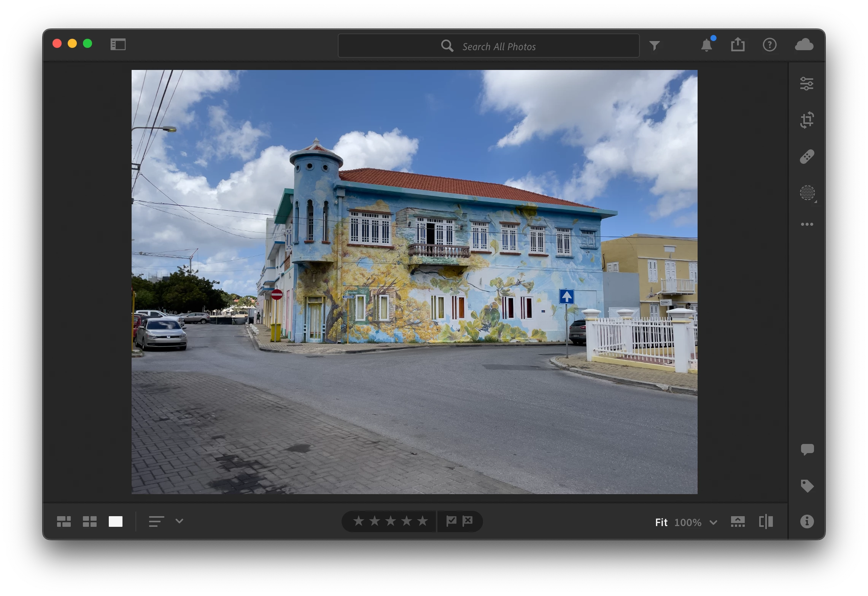868x596 pixels.
Task: Flag photo as picked
Action: (x=451, y=521)
